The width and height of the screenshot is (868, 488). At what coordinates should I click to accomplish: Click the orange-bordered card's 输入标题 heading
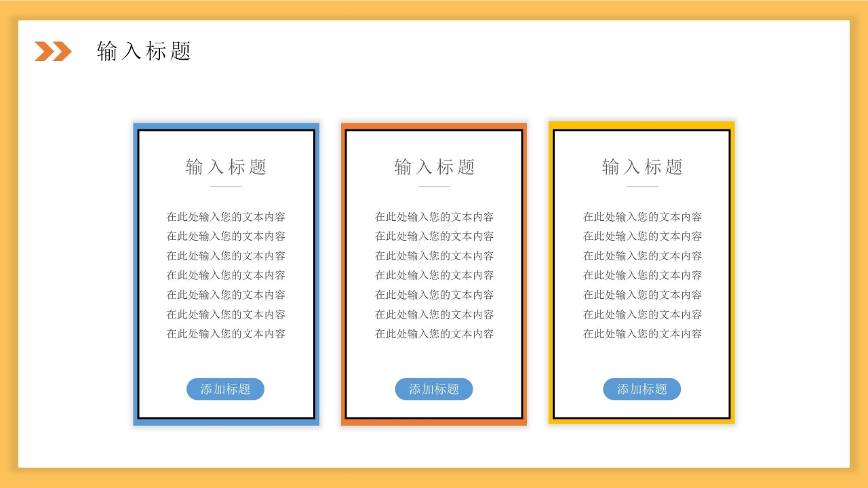tap(434, 166)
